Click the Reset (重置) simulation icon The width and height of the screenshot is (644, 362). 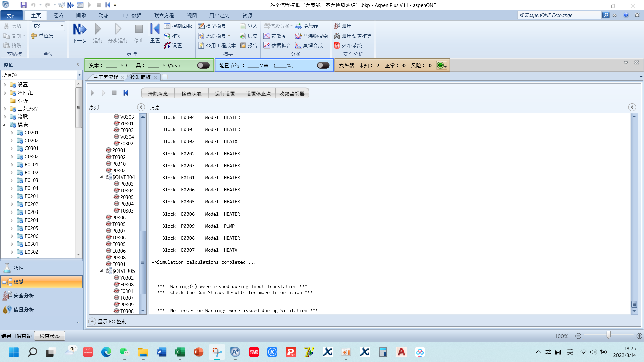(155, 30)
